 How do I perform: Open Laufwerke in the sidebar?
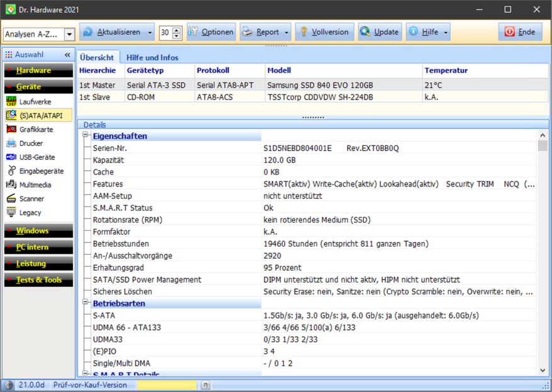click(x=35, y=101)
